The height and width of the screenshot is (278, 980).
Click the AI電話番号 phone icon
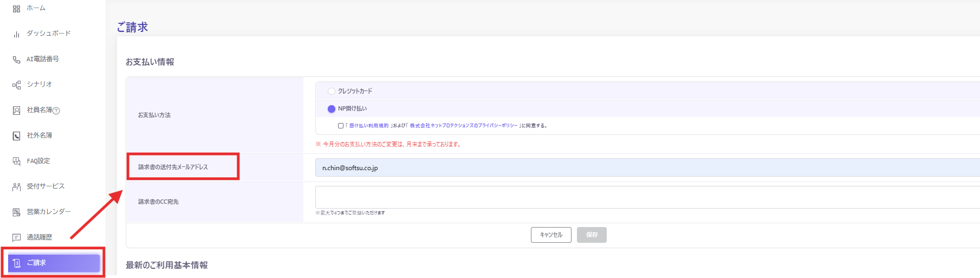16,59
